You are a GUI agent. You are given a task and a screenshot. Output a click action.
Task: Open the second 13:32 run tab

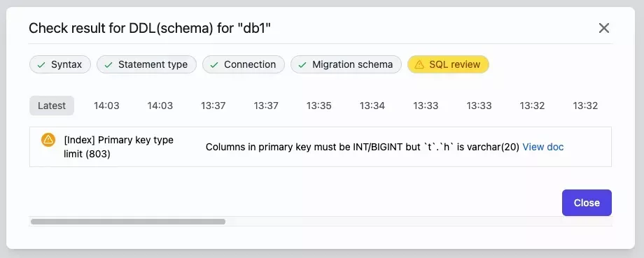585,106
